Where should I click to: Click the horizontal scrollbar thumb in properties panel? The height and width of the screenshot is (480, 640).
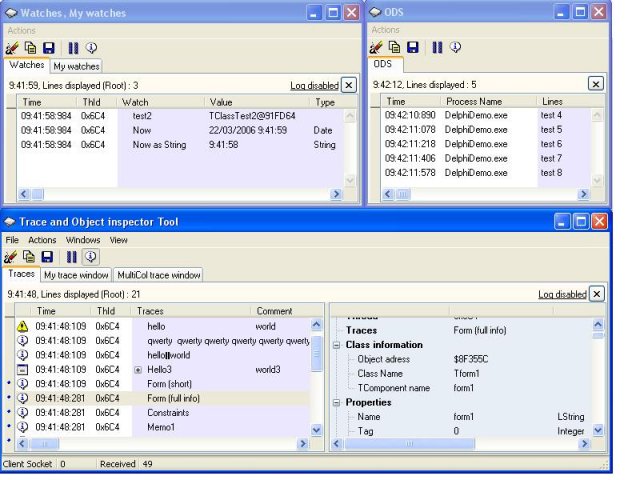pos(410,444)
